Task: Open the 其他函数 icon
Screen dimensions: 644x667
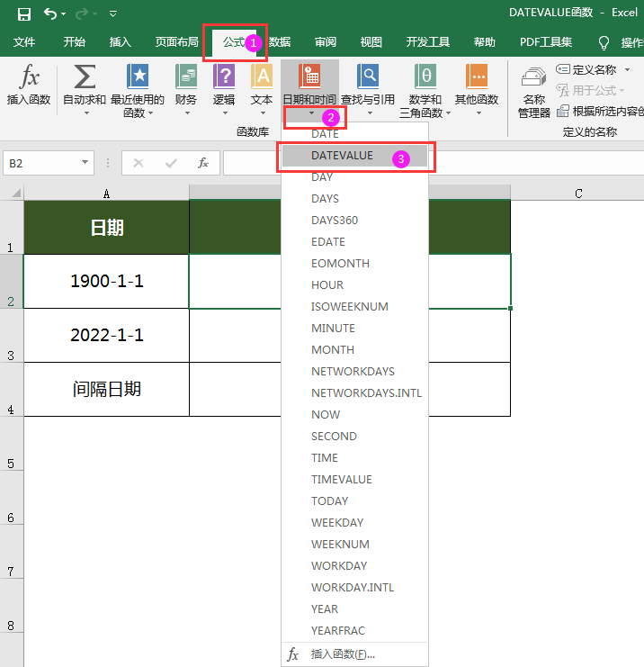Action: coord(477,77)
